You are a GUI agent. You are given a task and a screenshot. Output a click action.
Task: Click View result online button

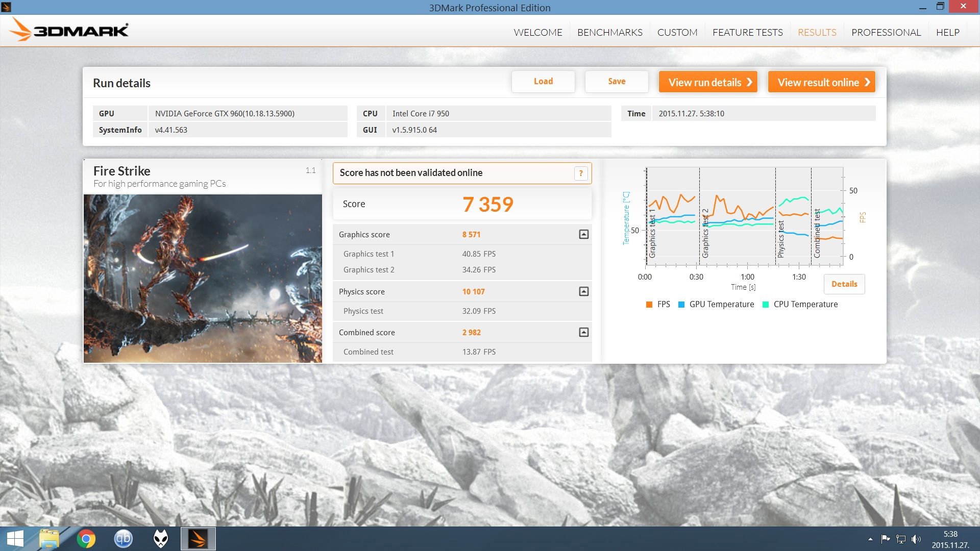821,82
